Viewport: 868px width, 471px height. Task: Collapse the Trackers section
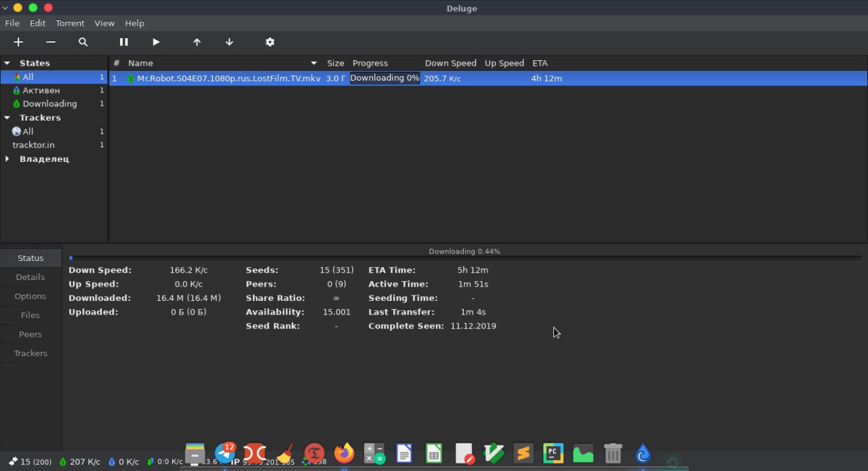tap(7, 118)
